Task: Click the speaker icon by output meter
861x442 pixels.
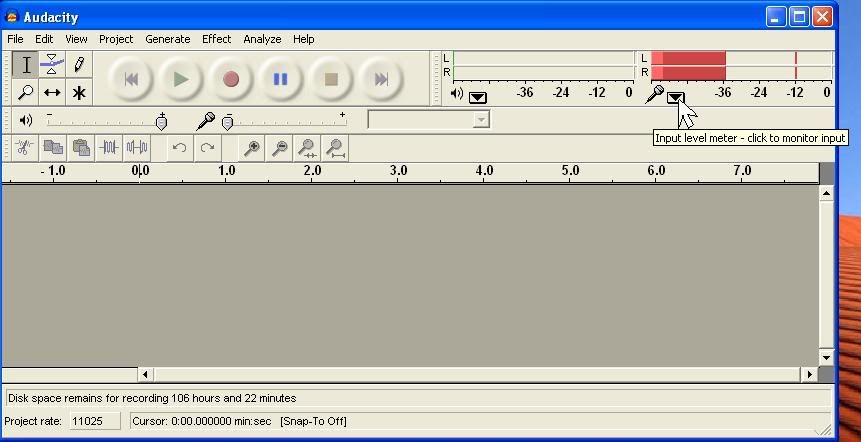Action: 457,93
